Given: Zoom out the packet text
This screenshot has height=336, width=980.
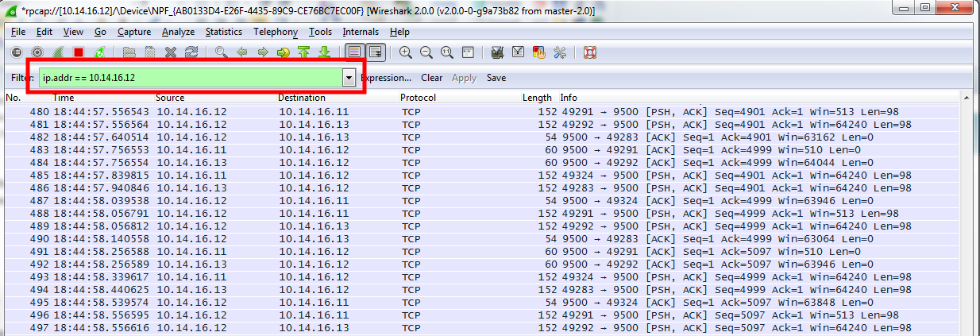Looking at the screenshot, I should (426, 52).
